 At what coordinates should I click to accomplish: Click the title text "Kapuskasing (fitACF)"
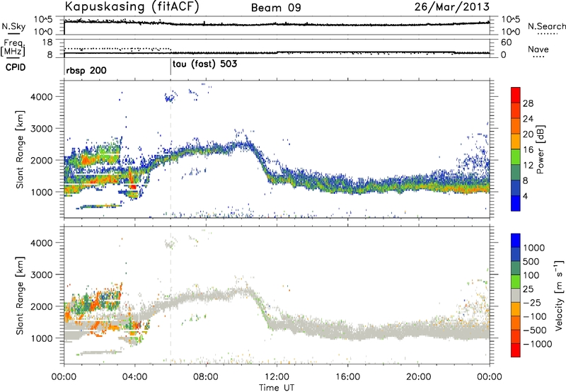132,7
